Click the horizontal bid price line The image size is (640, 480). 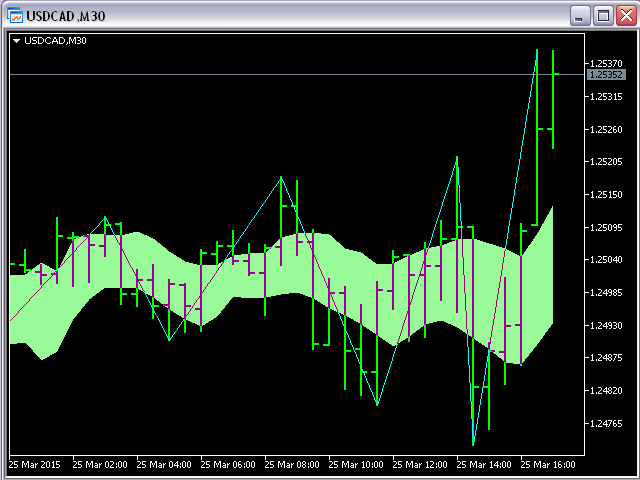coord(300,74)
